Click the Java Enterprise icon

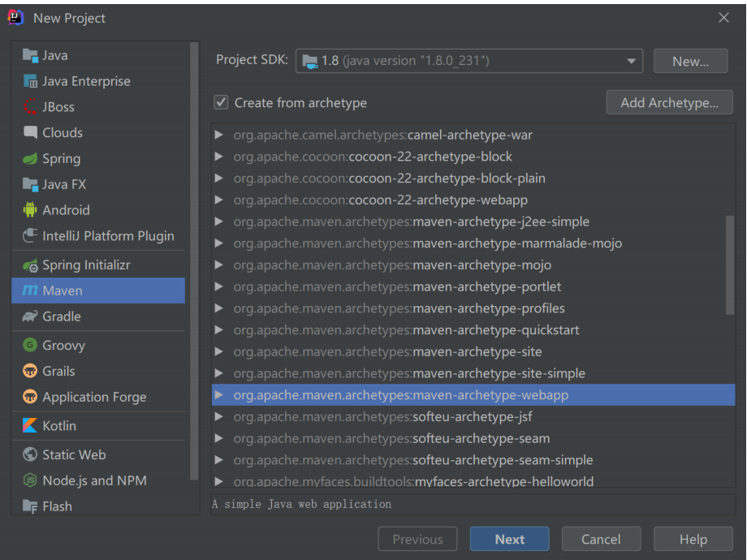click(x=30, y=81)
